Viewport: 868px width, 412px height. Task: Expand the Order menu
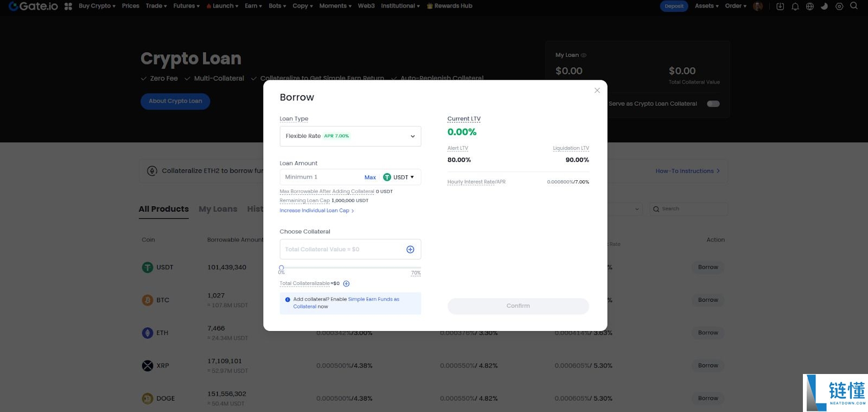[x=736, y=6]
